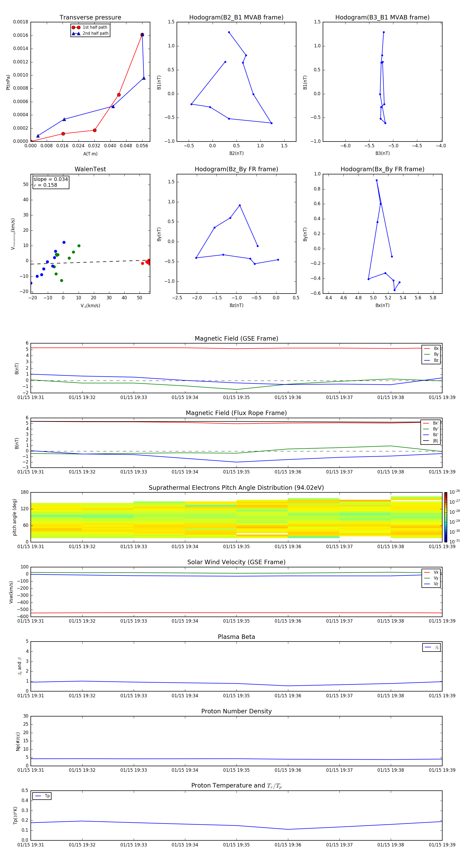Image resolution: width=473 pixels, height=868 pixels.
Task: Click the βp legend entry in the Plasma Beta plot
Action: click(x=431, y=647)
